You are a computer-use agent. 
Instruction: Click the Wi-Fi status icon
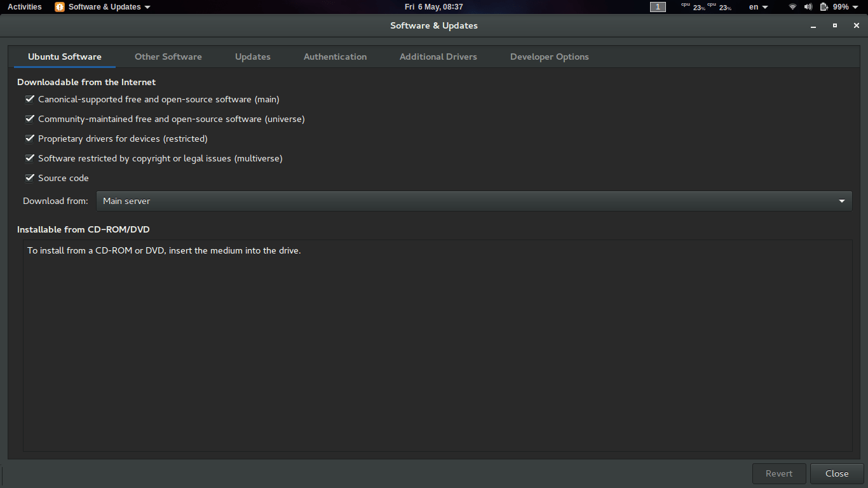792,7
